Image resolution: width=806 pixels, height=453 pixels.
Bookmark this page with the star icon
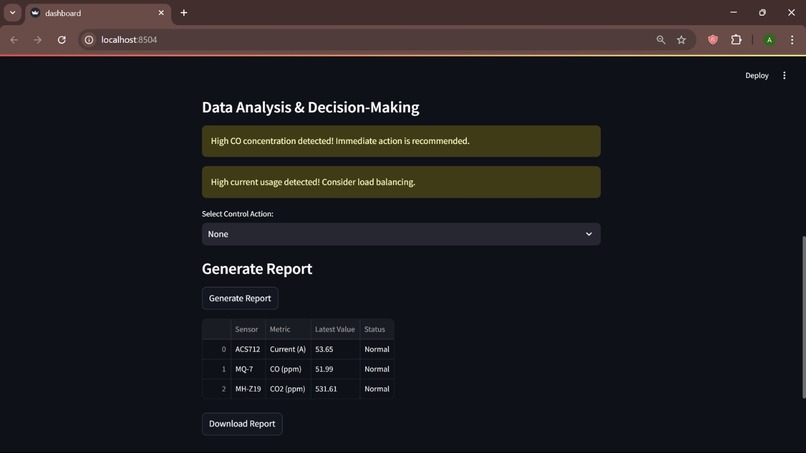(x=681, y=40)
